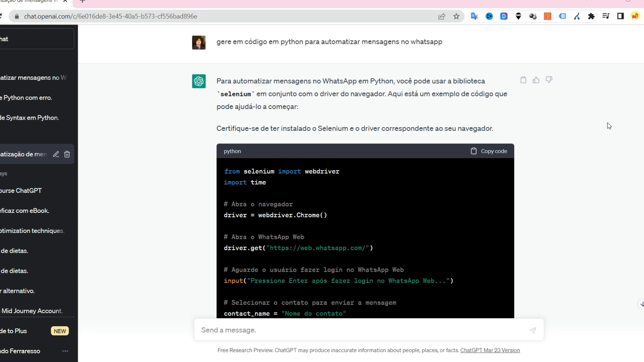The image size is (644, 362).
Task: Open the account options three-dot menu
Action: pyautogui.click(x=65, y=351)
